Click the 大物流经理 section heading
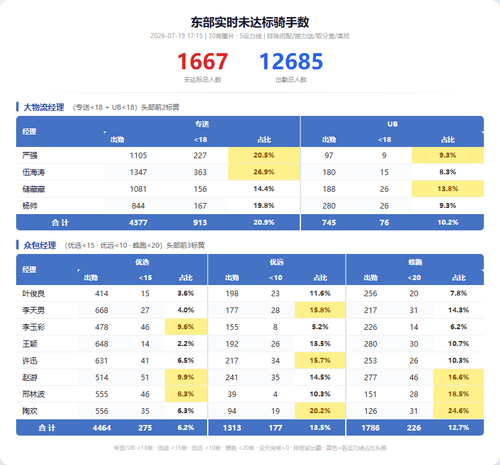 pyautogui.click(x=44, y=107)
